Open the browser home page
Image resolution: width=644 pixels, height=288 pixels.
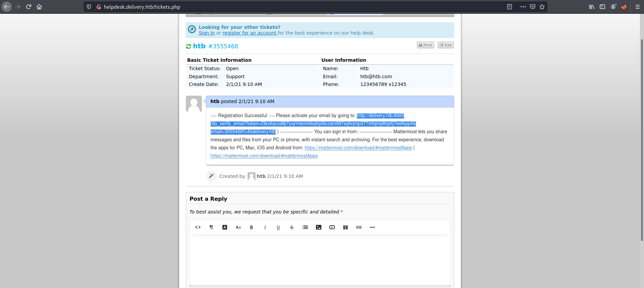tap(39, 7)
